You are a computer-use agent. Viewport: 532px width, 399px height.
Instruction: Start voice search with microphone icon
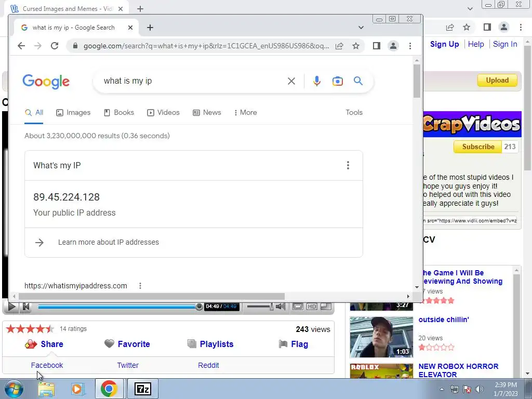click(316, 81)
